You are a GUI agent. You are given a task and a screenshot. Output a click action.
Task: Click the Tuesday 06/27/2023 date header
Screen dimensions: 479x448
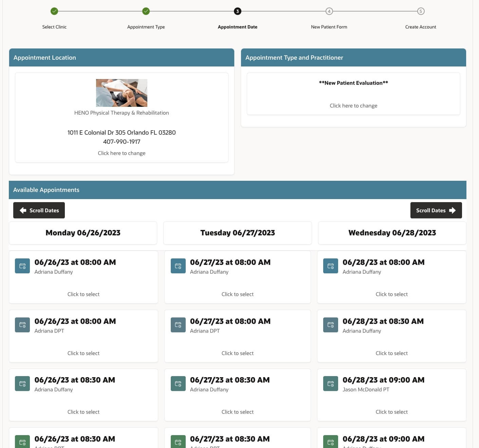click(x=237, y=233)
